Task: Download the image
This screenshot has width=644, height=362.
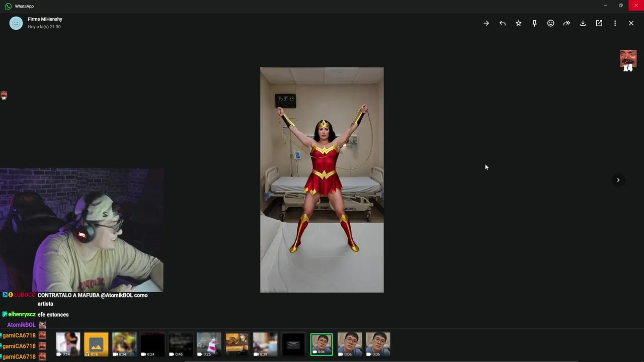Action: [583, 23]
